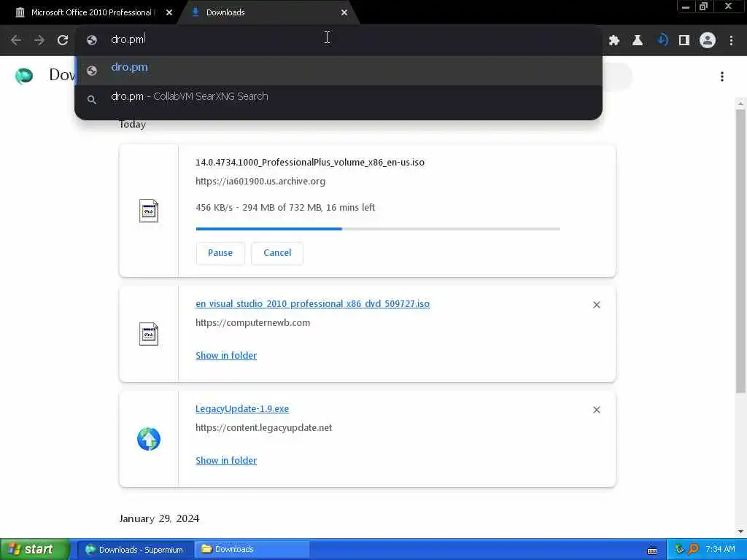Switch to the Downloads tab
This screenshot has width=747, height=560.
[x=267, y=13]
